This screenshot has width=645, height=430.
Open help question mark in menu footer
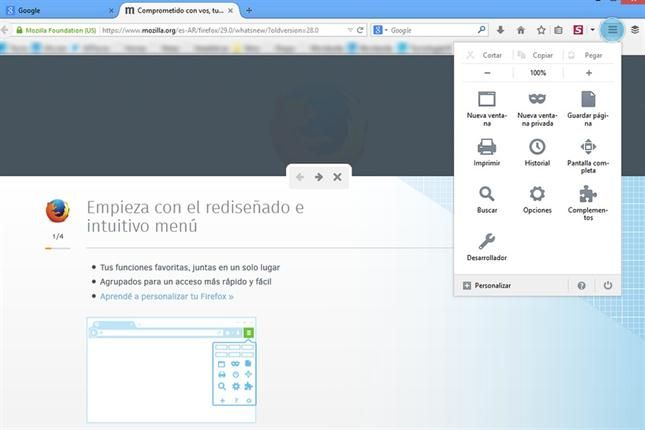pyautogui.click(x=581, y=286)
